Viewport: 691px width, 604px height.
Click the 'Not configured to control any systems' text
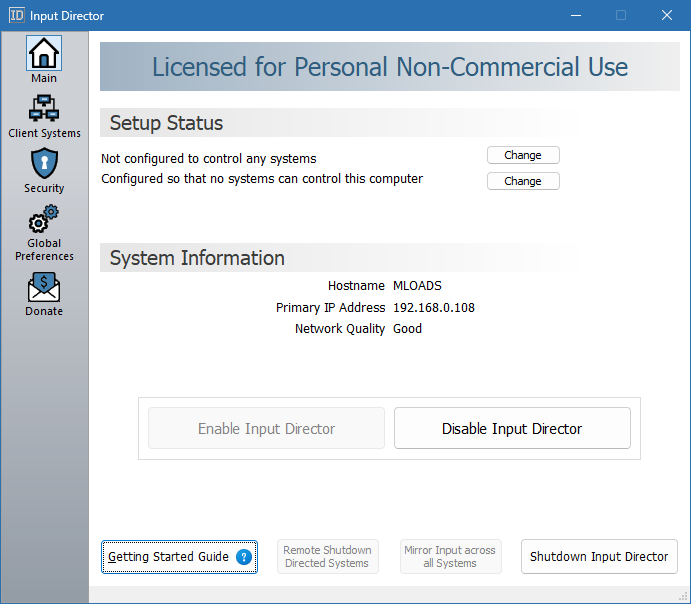(x=209, y=159)
